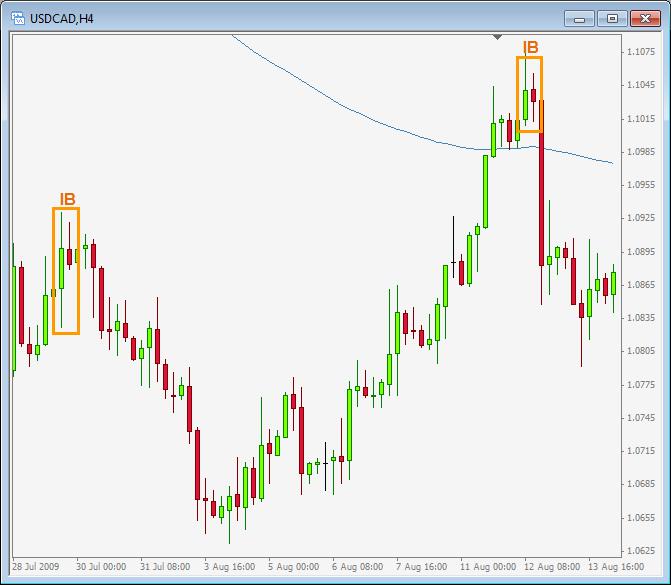Click the 1.0655 price label
Screen dimensions: 671x585
(641, 518)
